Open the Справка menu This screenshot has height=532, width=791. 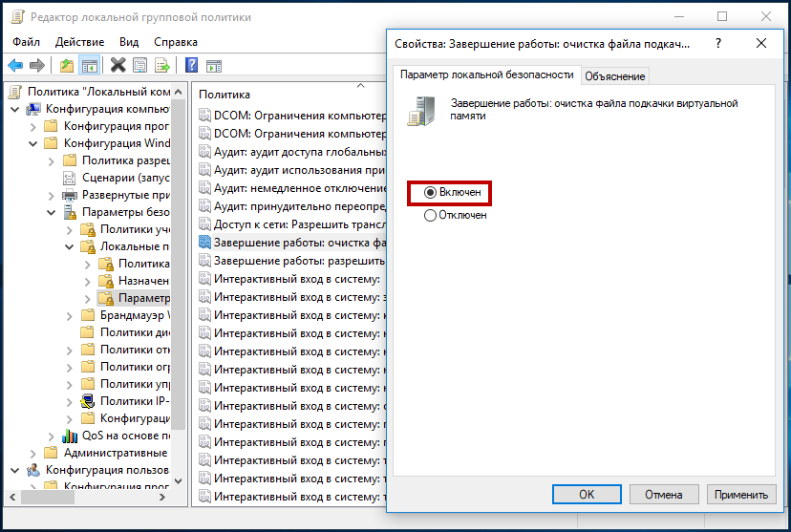[x=176, y=42]
